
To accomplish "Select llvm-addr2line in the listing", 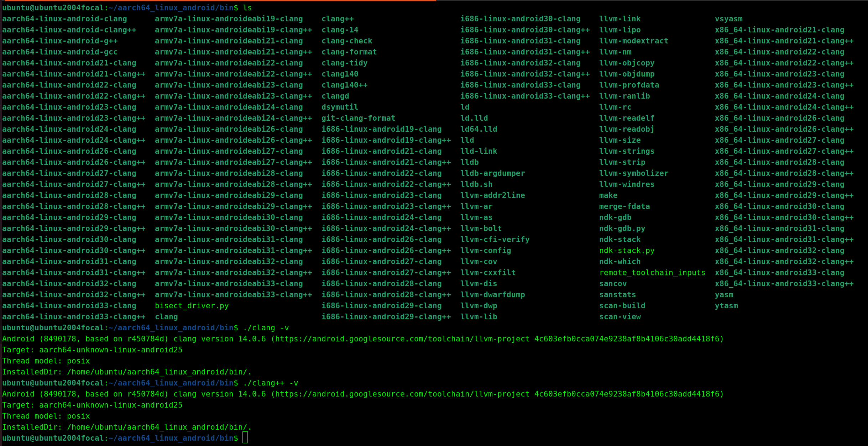I will (492, 195).
